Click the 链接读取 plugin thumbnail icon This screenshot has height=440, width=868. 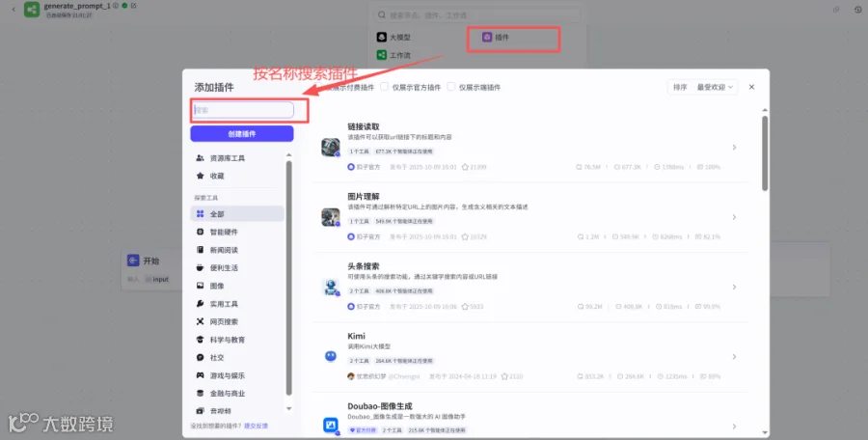coord(331,148)
